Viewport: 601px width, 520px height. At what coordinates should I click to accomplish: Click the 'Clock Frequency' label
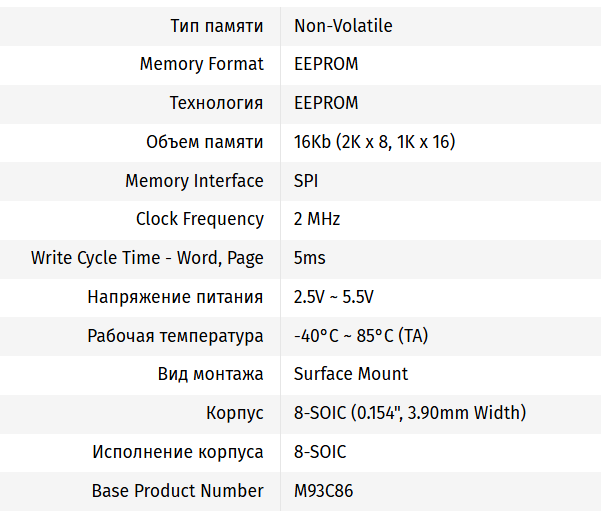click(200, 219)
